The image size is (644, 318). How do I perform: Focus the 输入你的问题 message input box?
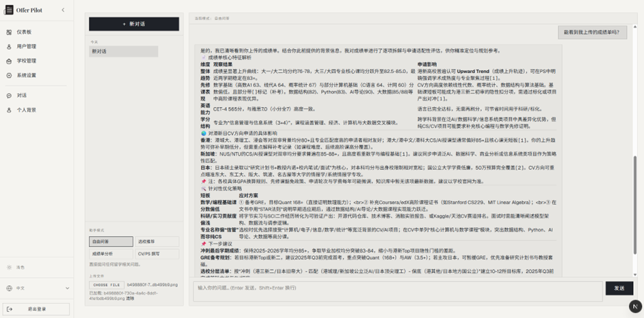tap(397, 291)
